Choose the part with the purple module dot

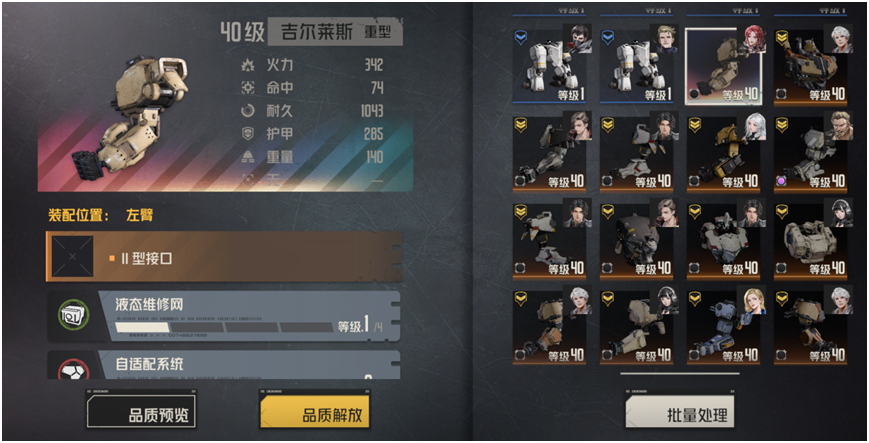point(810,152)
